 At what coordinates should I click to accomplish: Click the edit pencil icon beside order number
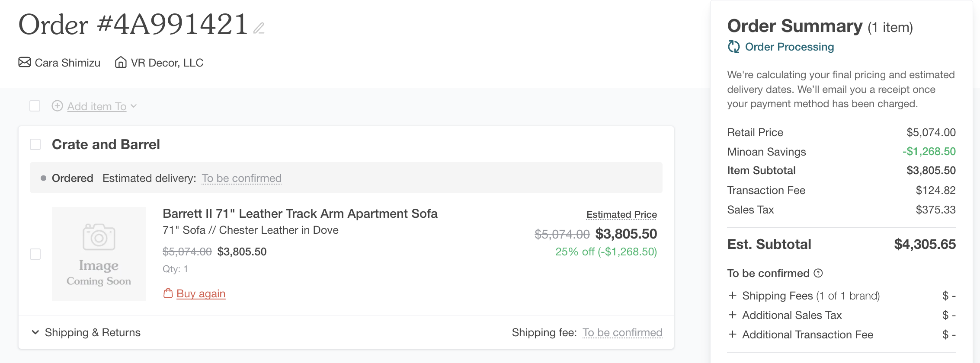(x=259, y=28)
